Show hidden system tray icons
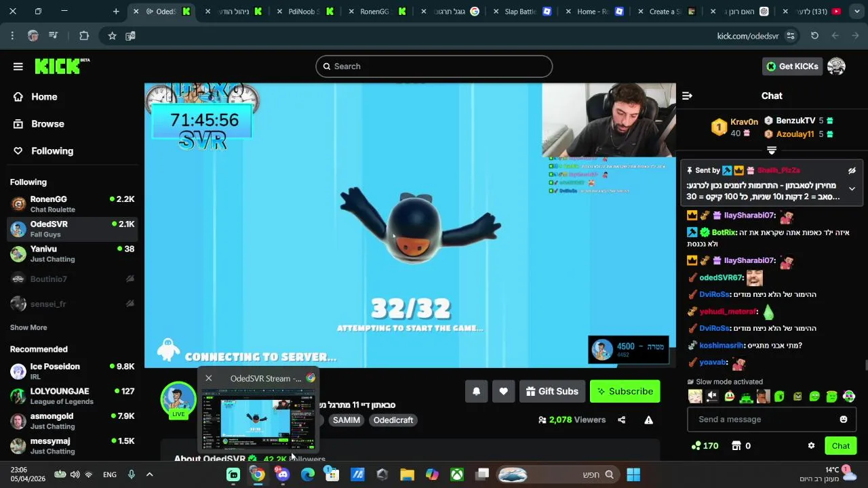 149,474
